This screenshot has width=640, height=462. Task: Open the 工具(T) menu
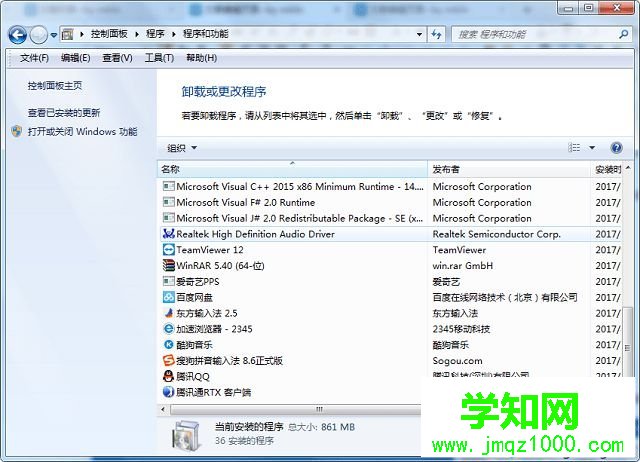159,58
